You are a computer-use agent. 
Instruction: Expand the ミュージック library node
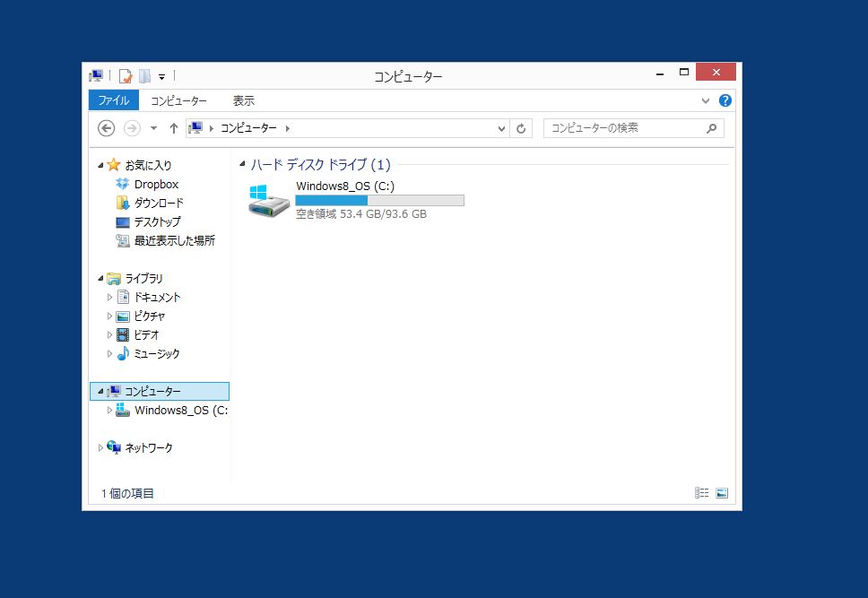click(x=109, y=354)
